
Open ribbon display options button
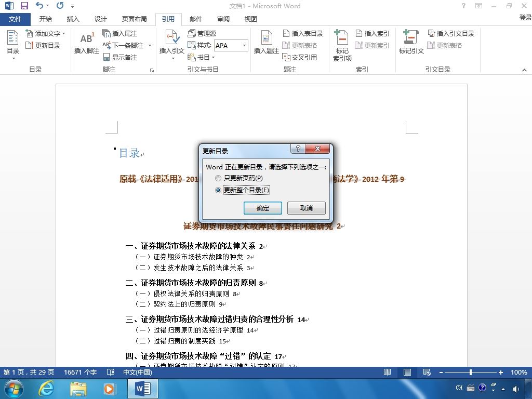[x=478, y=6]
